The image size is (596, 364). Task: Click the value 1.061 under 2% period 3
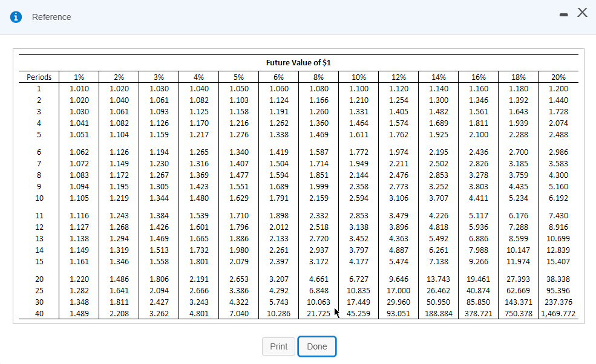[119, 111]
